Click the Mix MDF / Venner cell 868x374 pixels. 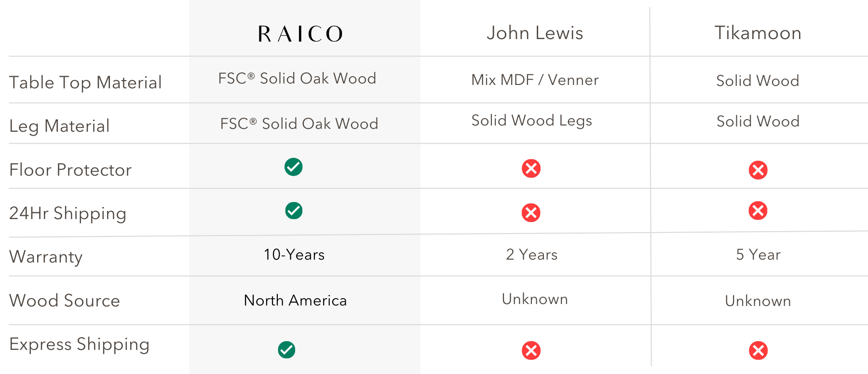point(535,80)
